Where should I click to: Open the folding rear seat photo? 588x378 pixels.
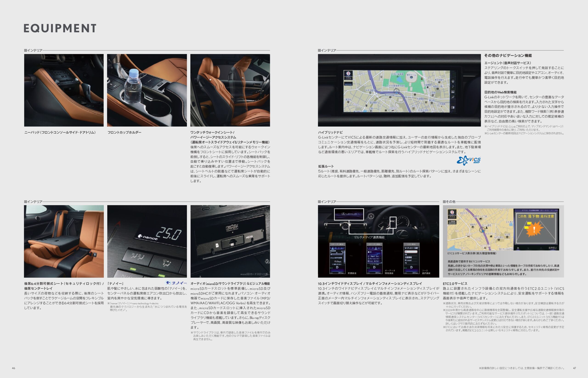64,241
